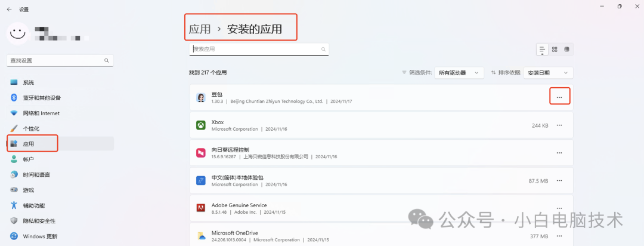Open more options for Adobe Genuine Service

[x=559, y=208]
